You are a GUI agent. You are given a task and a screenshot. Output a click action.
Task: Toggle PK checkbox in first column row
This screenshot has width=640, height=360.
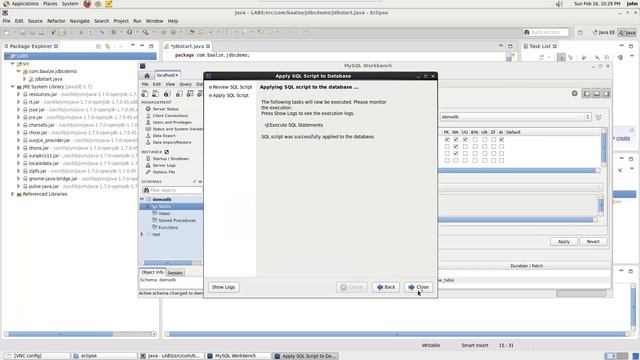pos(447,140)
